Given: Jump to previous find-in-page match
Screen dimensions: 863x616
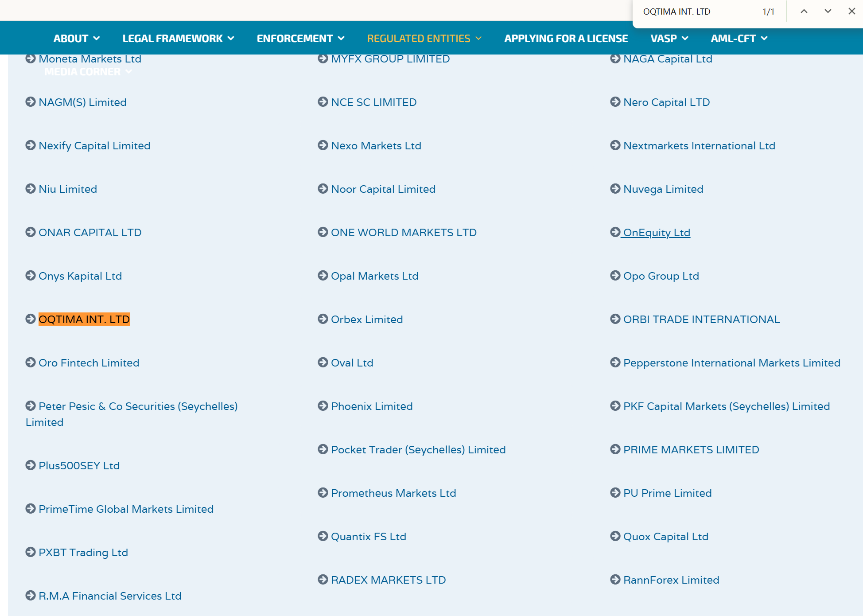Looking at the screenshot, I should [x=804, y=12].
